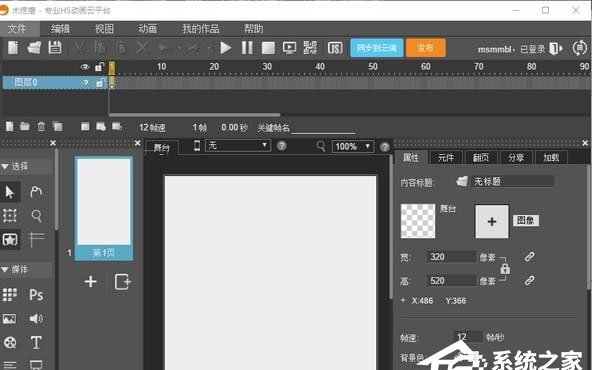Switch to the 翻页 tab

pos(481,157)
